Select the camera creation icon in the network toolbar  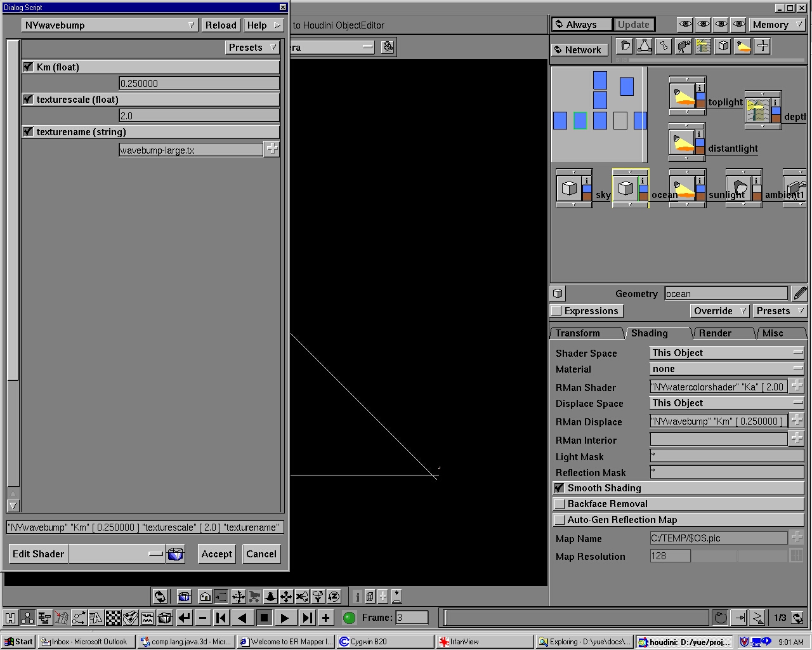click(x=683, y=46)
